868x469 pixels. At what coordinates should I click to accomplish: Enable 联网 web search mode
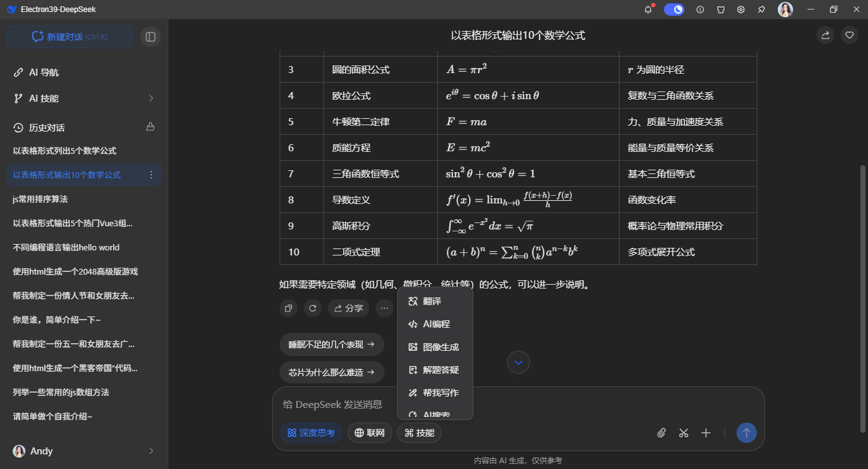369,433
